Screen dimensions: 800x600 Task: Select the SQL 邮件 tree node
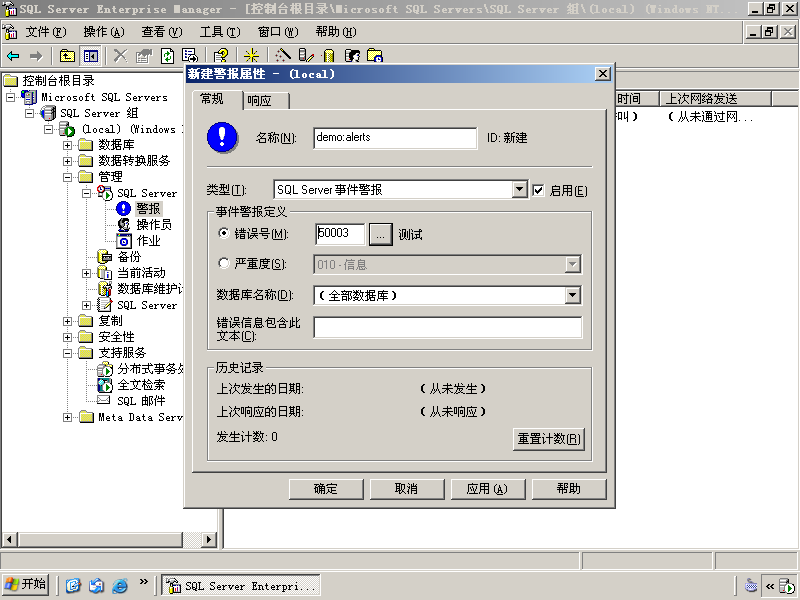pyautogui.click(x=141, y=401)
